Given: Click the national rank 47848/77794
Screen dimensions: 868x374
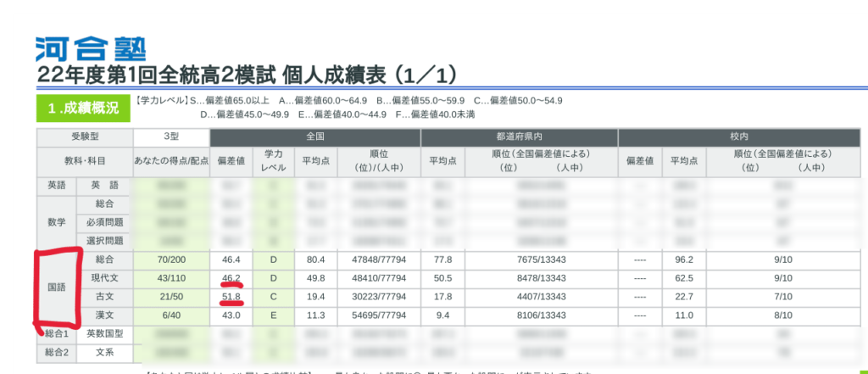Looking at the screenshot, I should [379, 260].
